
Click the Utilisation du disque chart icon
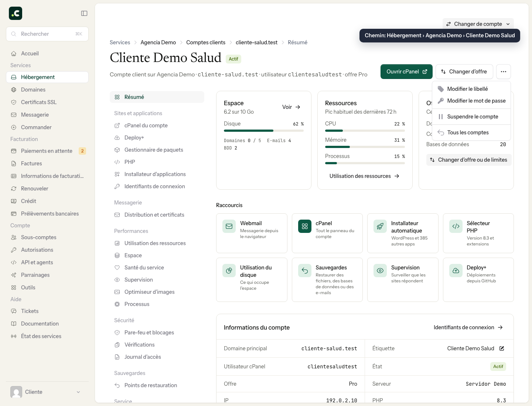coord(229,271)
